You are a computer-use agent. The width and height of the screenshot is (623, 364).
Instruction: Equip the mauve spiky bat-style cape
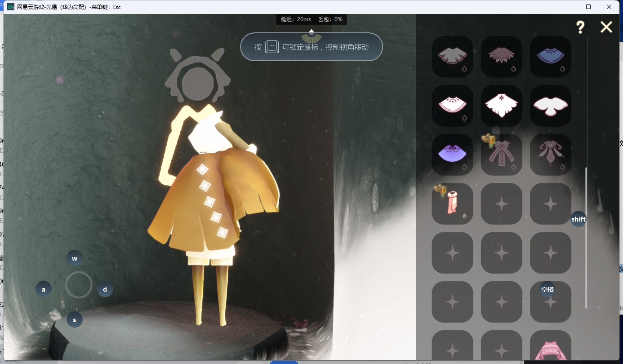click(x=501, y=57)
